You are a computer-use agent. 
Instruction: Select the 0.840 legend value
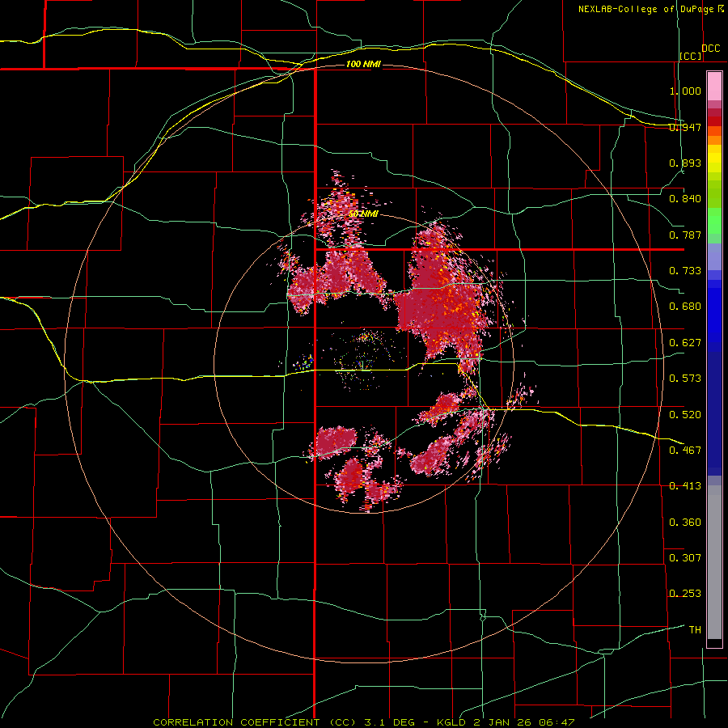[685, 199]
